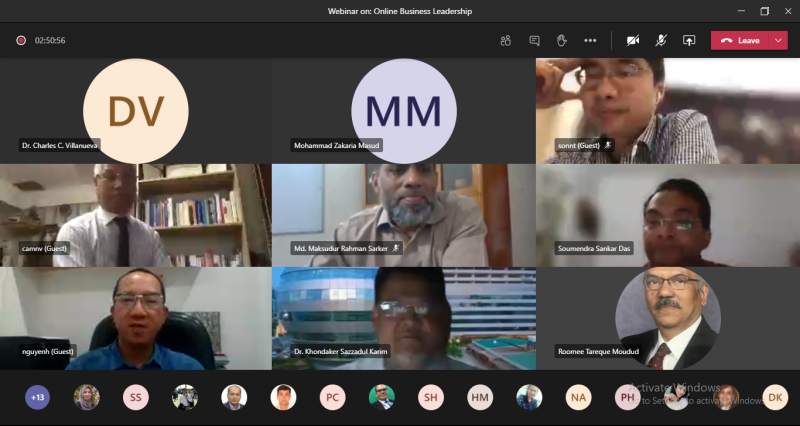Click the raise hand icon
The image size is (800, 426).
pyautogui.click(x=562, y=40)
